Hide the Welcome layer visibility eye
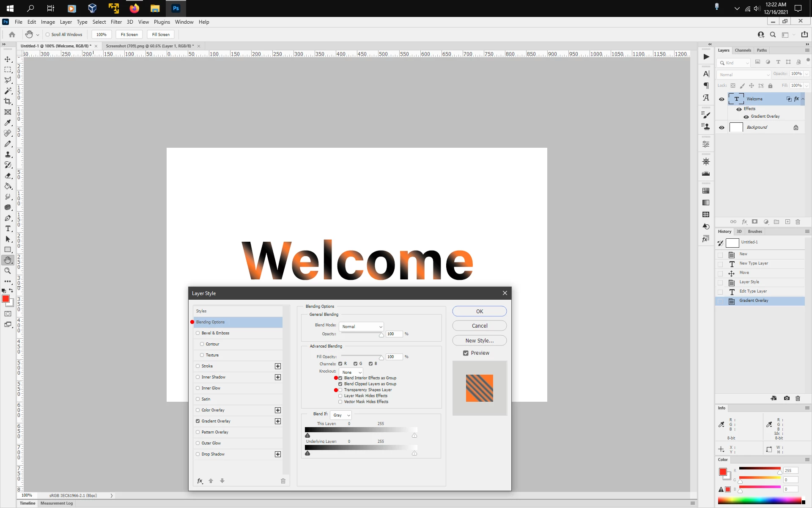Image resolution: width=812 pixels, height=508 pixels. [x=721, y=99]
